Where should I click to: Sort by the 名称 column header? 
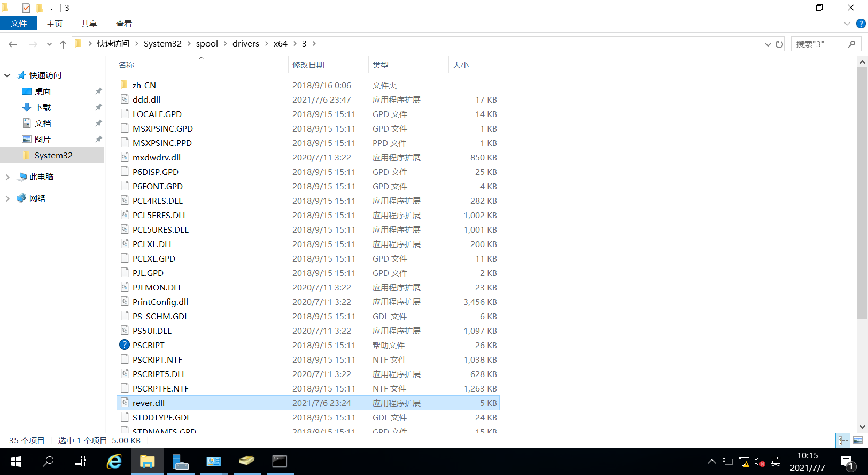[x=126, y=65]
